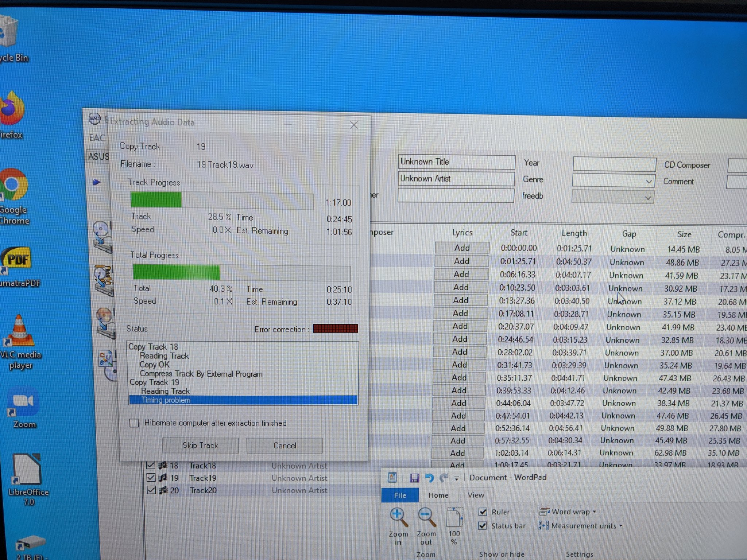Click the music note icon for Track19
Image resolution: width=747 pixels, height=560 pixels.
pyautogui.click(x=163, y=478)
